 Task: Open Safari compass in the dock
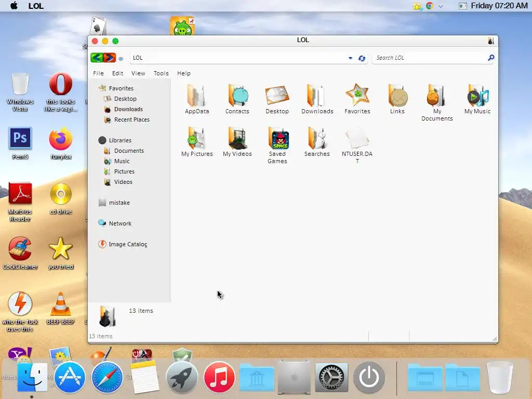(107, 377)
